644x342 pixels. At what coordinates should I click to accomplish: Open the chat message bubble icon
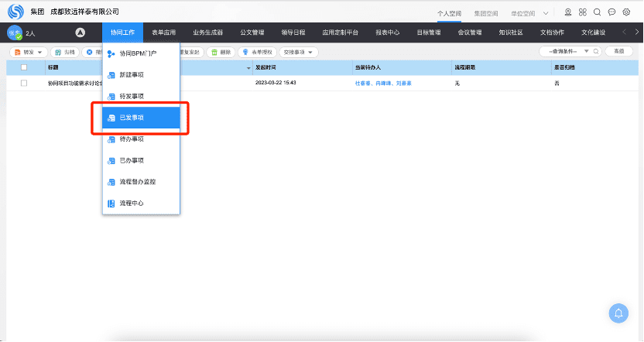click(x=611, y=12)
